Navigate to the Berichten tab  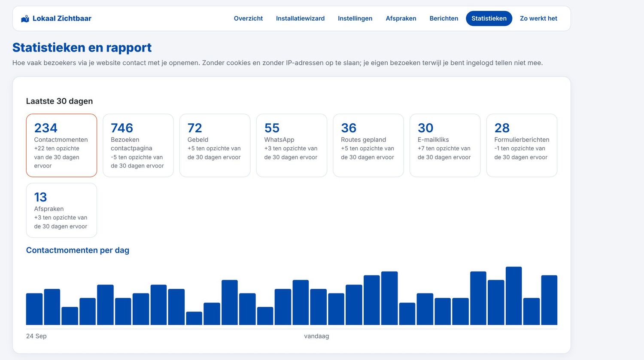(444, 18)
